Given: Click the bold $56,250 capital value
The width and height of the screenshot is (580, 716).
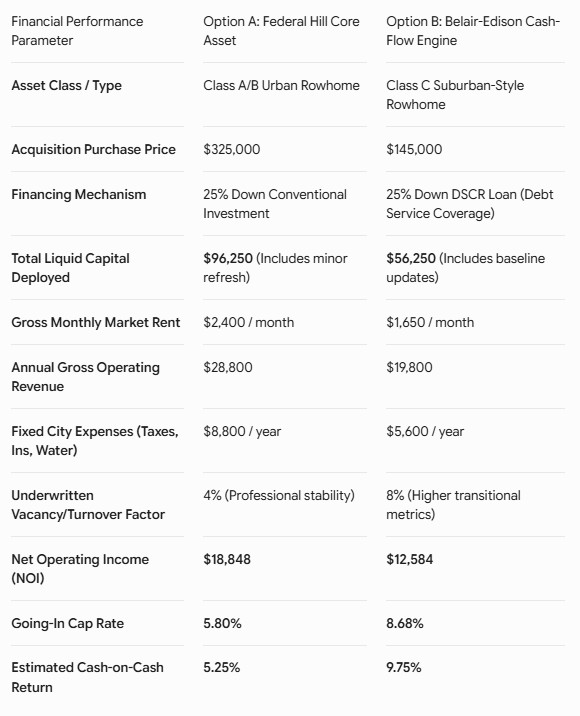Looking at the screenshot, I should 411,258.
